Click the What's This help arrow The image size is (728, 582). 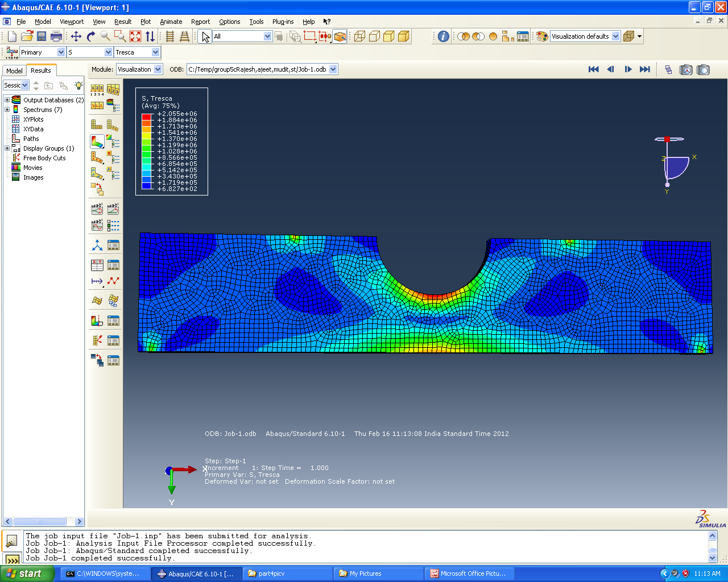pyautogui.click(x=327, y=22)
